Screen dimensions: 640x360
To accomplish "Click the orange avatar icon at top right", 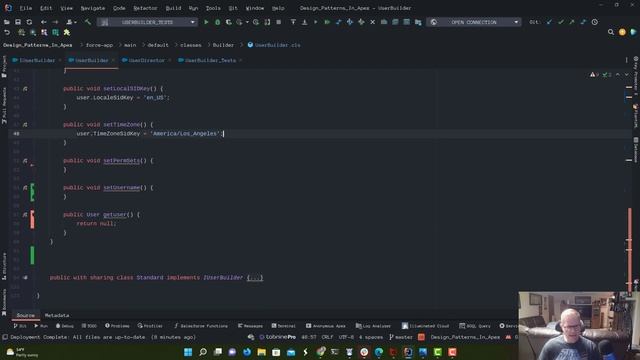I will coord(622,32).
